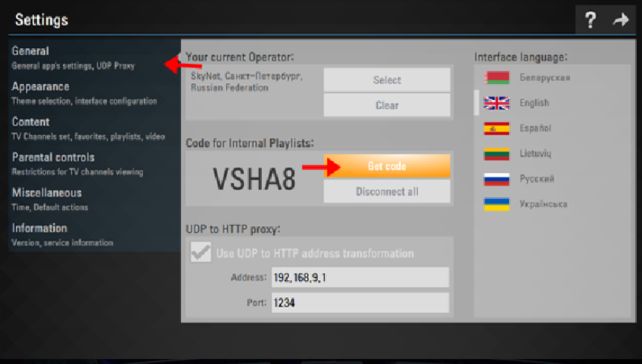
Task: Select the Ukrainian flag icon
Action: (497, 204)
